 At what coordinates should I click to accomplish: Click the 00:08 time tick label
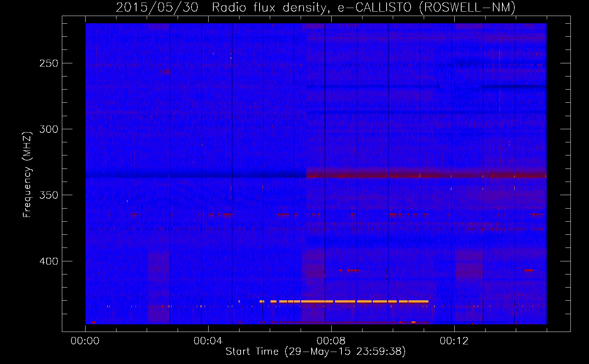(331, 341)
